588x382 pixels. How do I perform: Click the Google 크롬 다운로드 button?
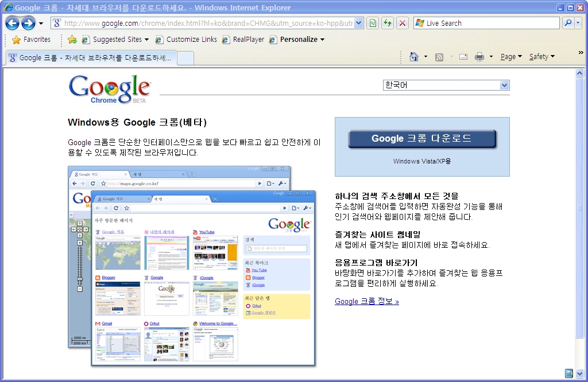click(x=422, y=139)
